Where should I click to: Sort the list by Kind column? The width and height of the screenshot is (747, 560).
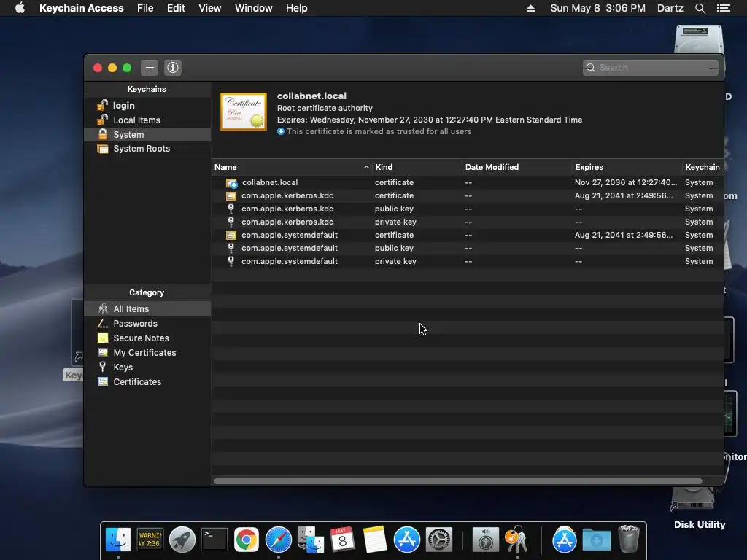pos(417,167)
